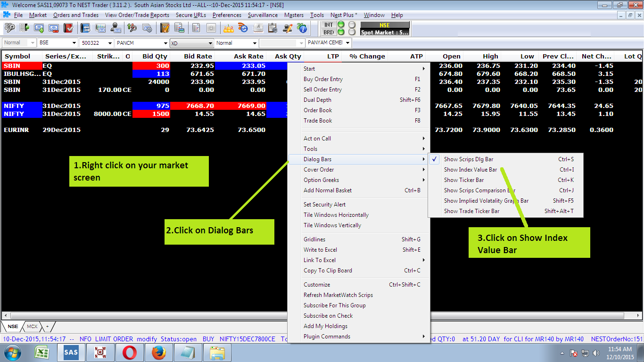Click the % Change column header
This screenshot has width=644, height=362.
[367, 56]
